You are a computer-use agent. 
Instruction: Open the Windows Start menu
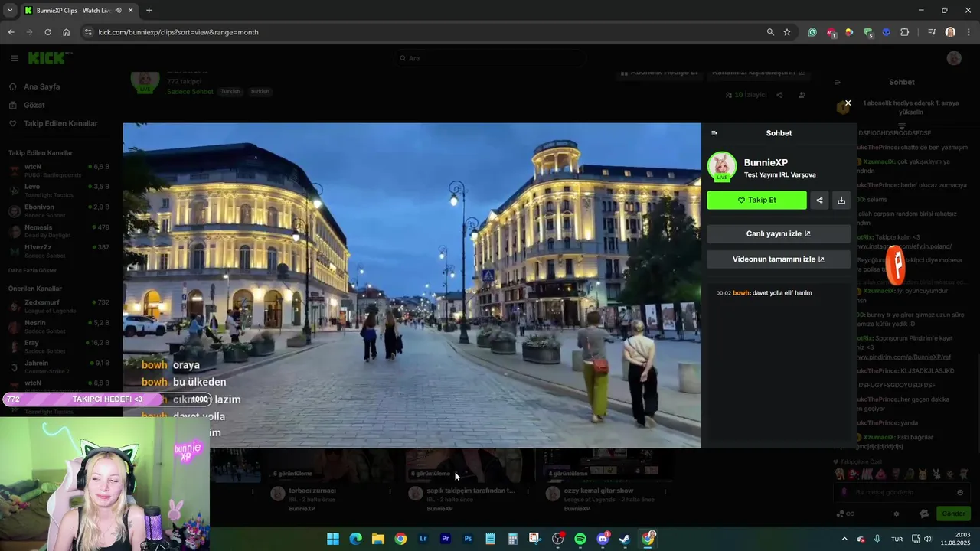[x=333, y=539]
